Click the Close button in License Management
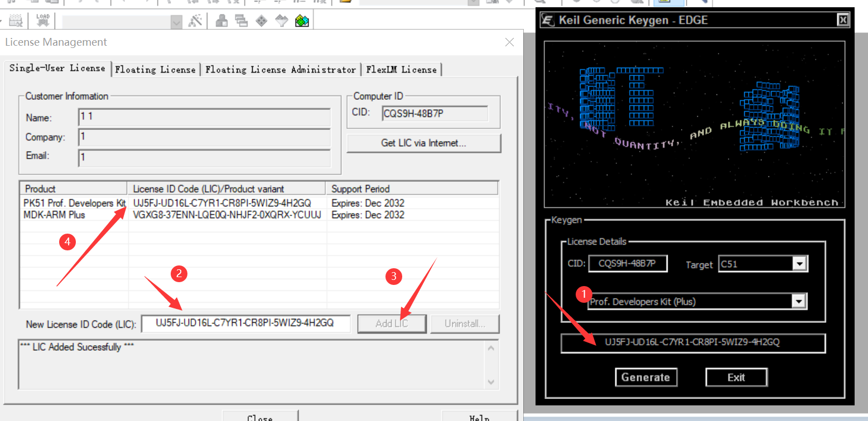 coord(260,416)
